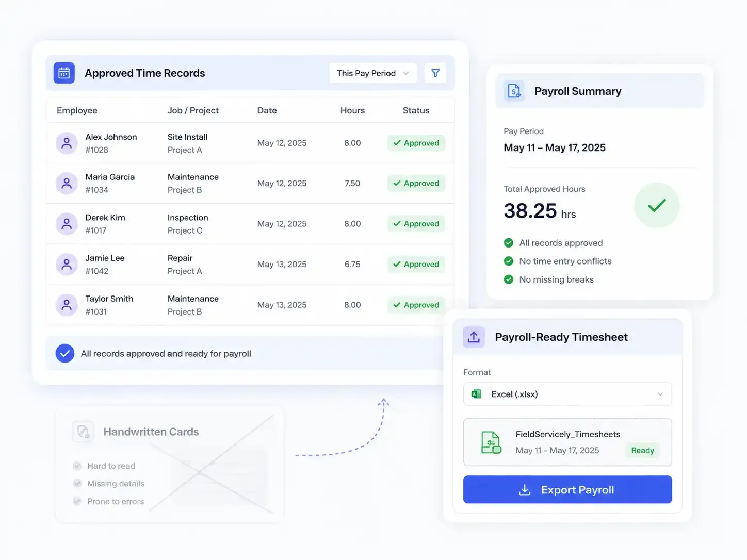This screenshot has height=560, width=747.
Task: Click the FieldServicely_Timesheets file icon
Action: 491,442
